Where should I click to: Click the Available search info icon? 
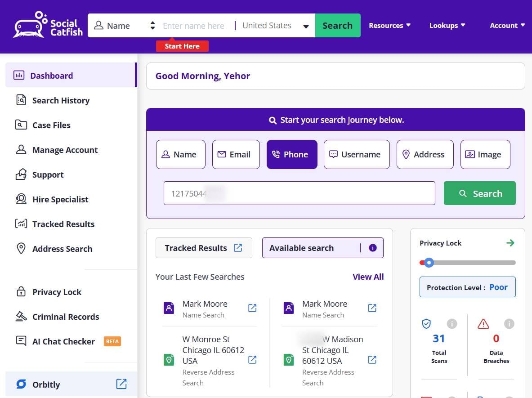[372, 248]
